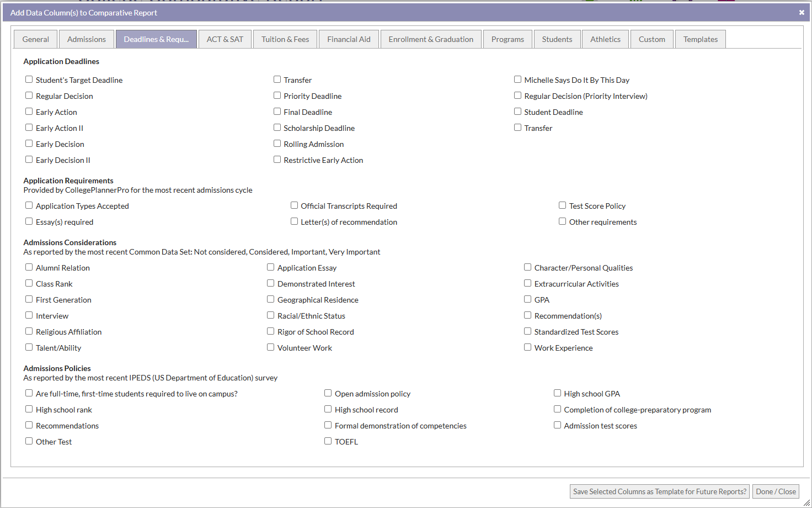Check the Interview consideration
Viewport: 812px width, 508px height.
click(x=29, y=315)
